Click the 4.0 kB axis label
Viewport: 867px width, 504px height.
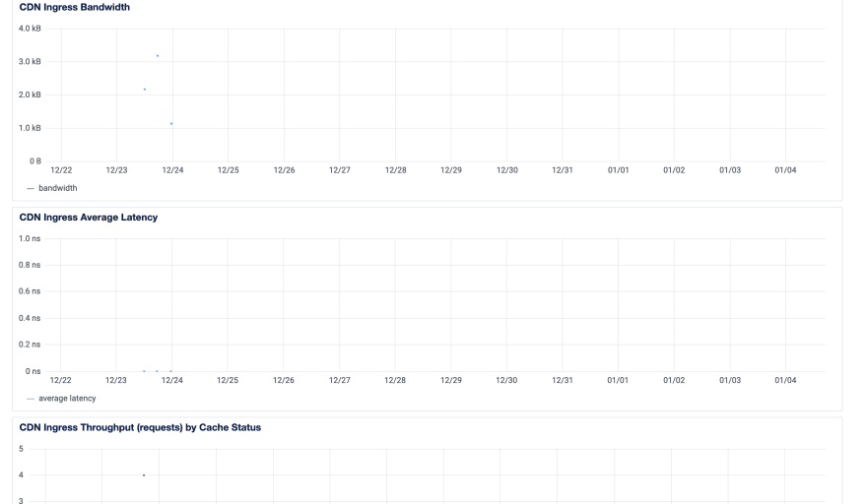30,29
